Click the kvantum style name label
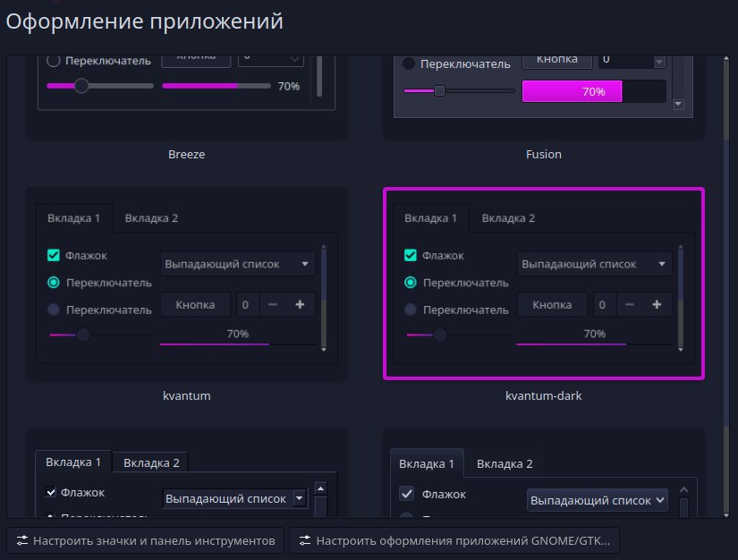This screenshot has height=560, width=738. [187, 395]
